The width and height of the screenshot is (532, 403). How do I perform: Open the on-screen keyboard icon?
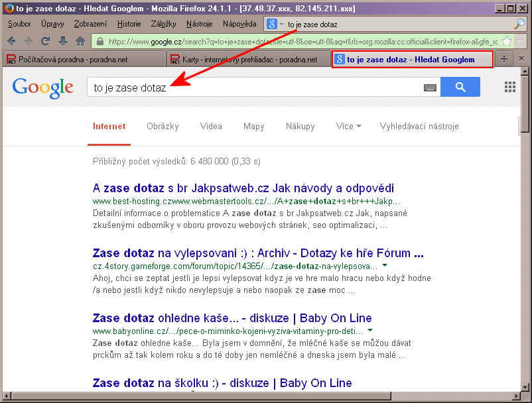[x=431, y=87]
